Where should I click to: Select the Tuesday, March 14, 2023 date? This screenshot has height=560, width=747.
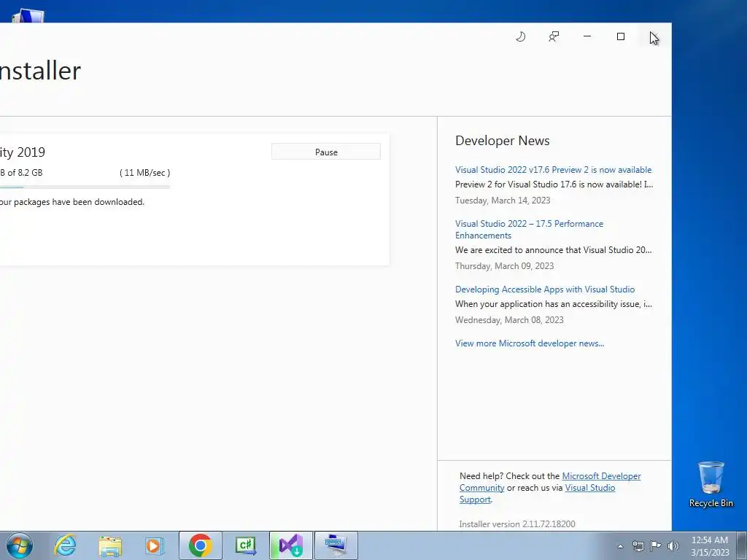(503, 201)
